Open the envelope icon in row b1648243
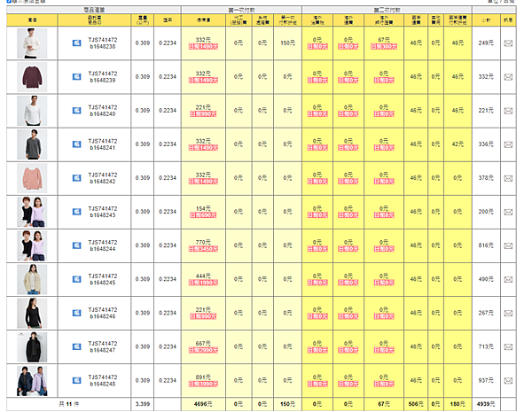 (x=508, y=212)
